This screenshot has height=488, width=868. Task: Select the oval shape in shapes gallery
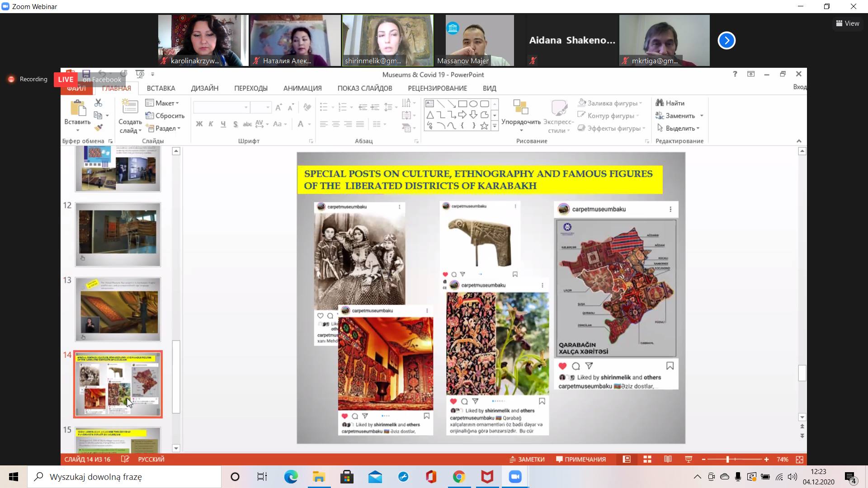[x=473, y=103]
